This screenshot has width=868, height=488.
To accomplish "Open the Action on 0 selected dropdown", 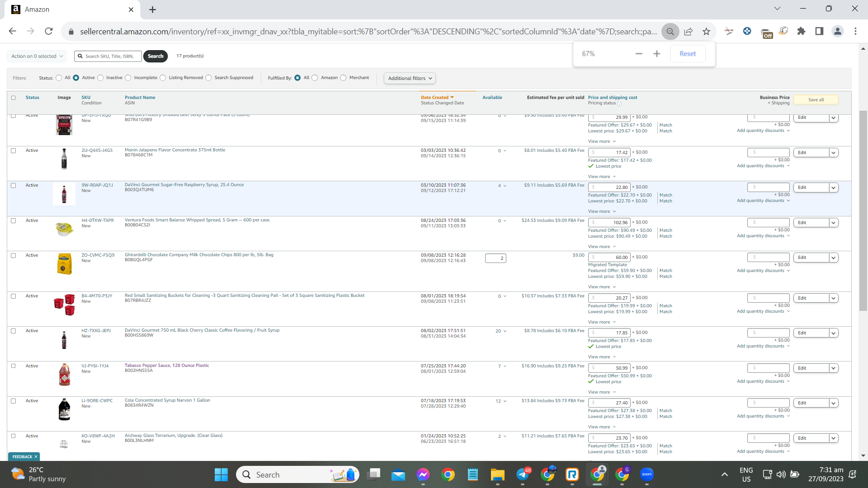I will [37, 56].
